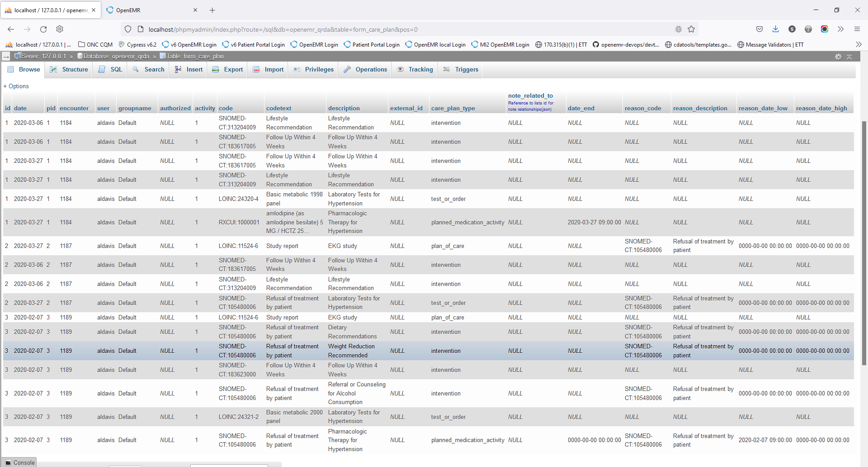
Task: Toggle the Console panel at the bottom
Action: 19,462
